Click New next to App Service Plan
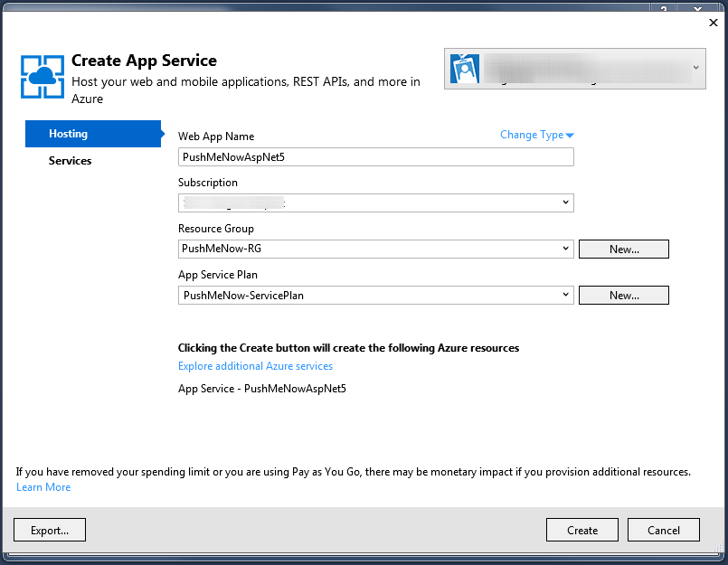This screenshot has height=565, width=728. coord(623,296)
